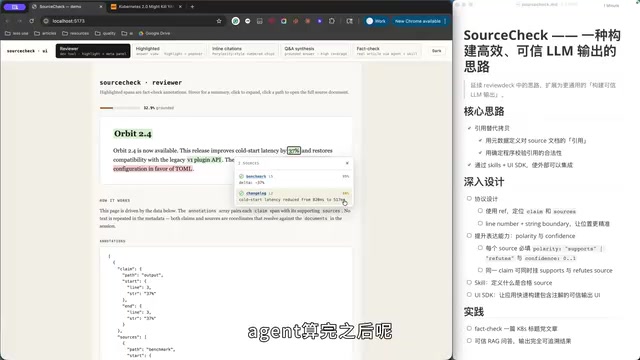Select the Q&A synthesis view tab
Image resolution: width=640 pixels, height=360 pixels.
[316, 51]
